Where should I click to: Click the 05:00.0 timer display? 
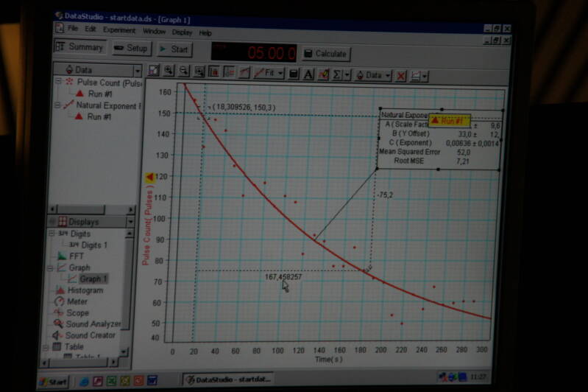click(x=254, y=52)
